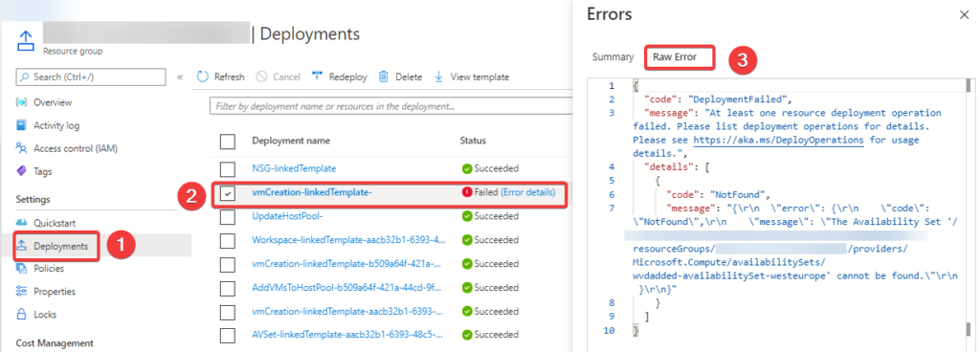Open the aka.ms/DeployOperations link
Screen dimensions: 980x352
[778, 140]
